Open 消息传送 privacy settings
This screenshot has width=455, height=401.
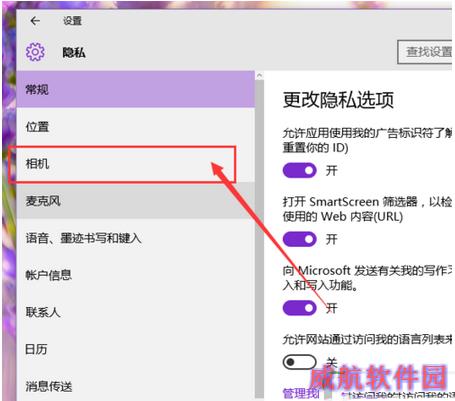136,386
